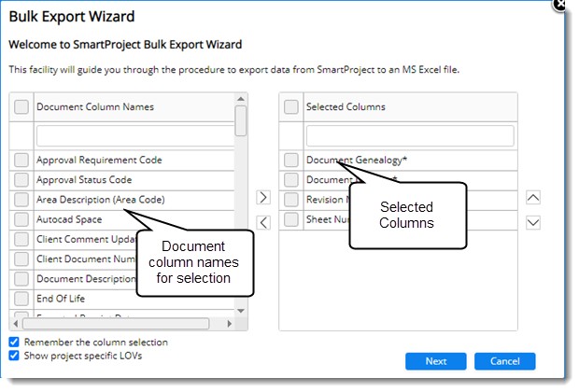Toggle Remember the column selection
The width and height of the screenshot is (579, 392).
[x=14, y=343]
